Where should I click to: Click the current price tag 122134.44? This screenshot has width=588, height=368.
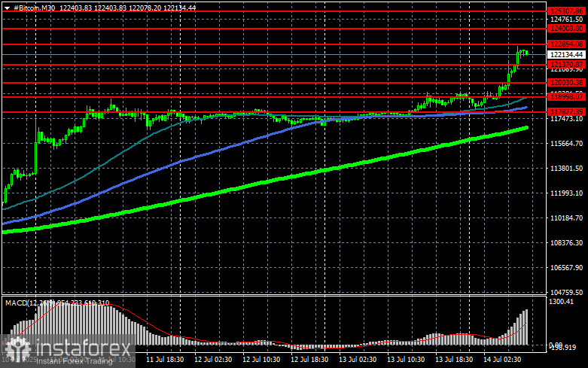coord(566,55)
